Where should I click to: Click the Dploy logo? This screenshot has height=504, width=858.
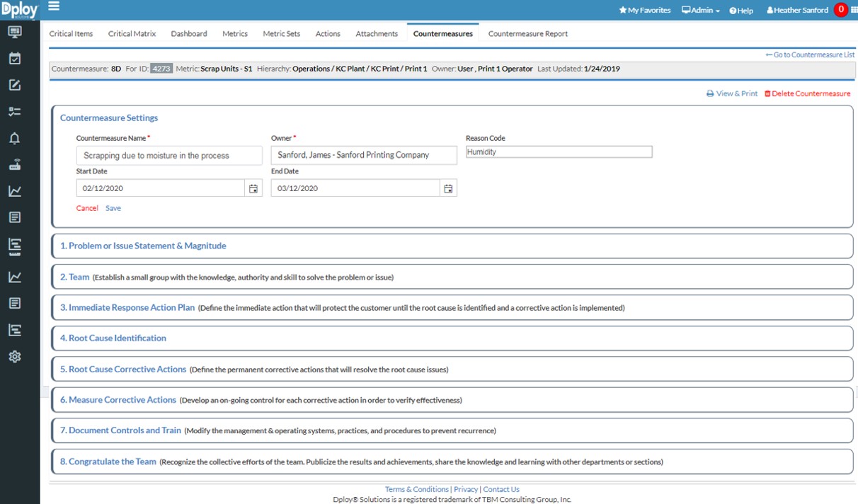tap(19, 10)
